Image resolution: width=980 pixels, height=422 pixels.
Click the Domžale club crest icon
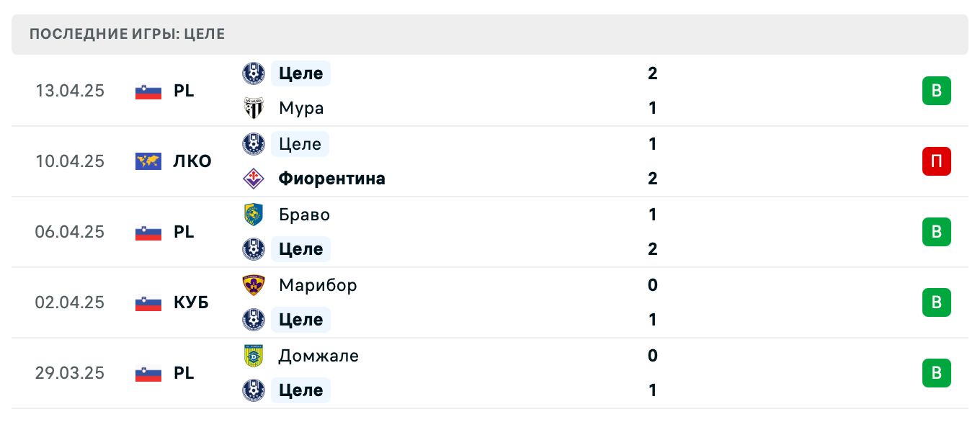(254, 356)
